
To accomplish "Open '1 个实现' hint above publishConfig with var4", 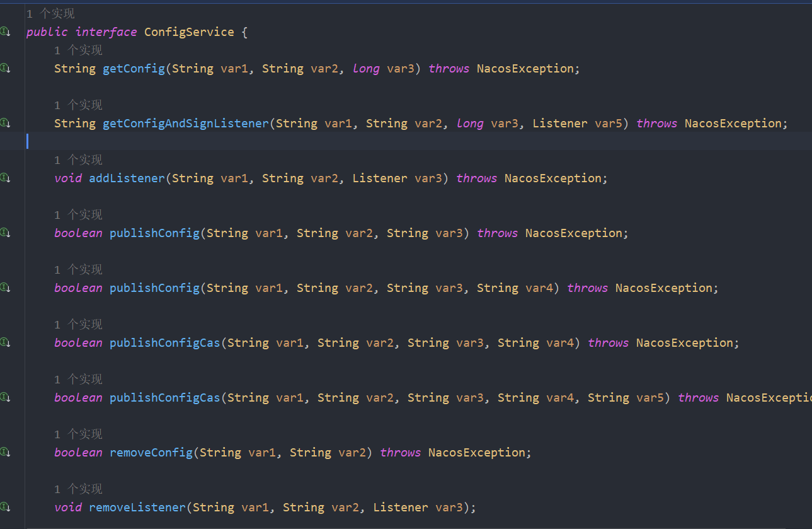I will [x=78, y=270].
